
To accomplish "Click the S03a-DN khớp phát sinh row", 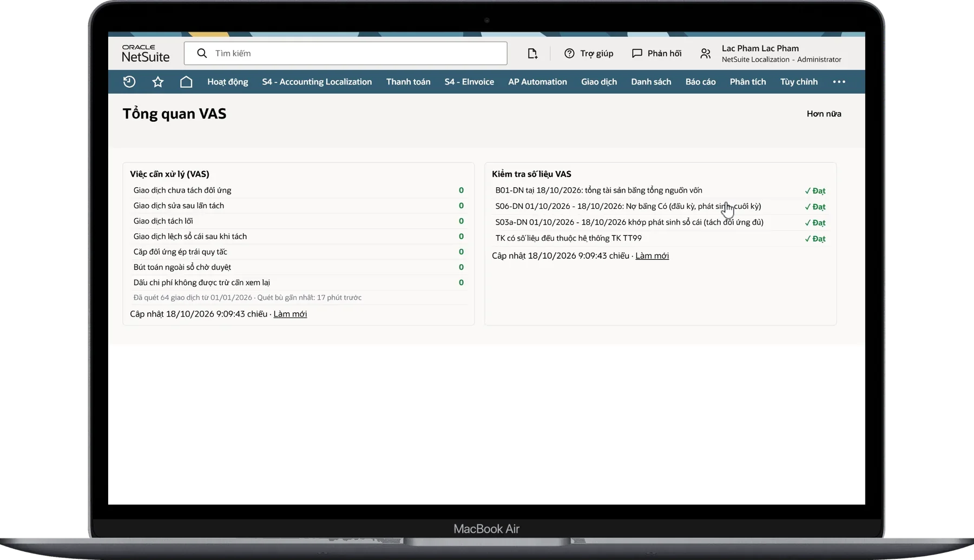I will pyautogui.click(x=660, y=222).
